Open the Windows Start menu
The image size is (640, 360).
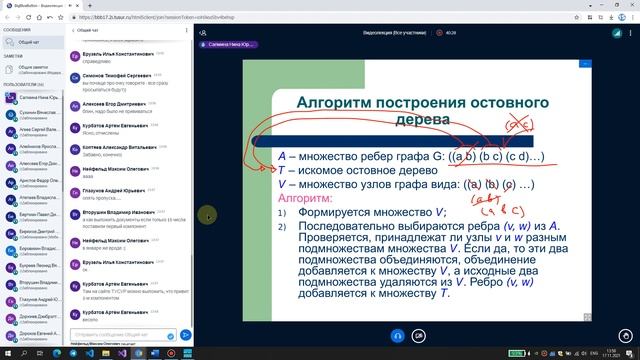(8, 353)
